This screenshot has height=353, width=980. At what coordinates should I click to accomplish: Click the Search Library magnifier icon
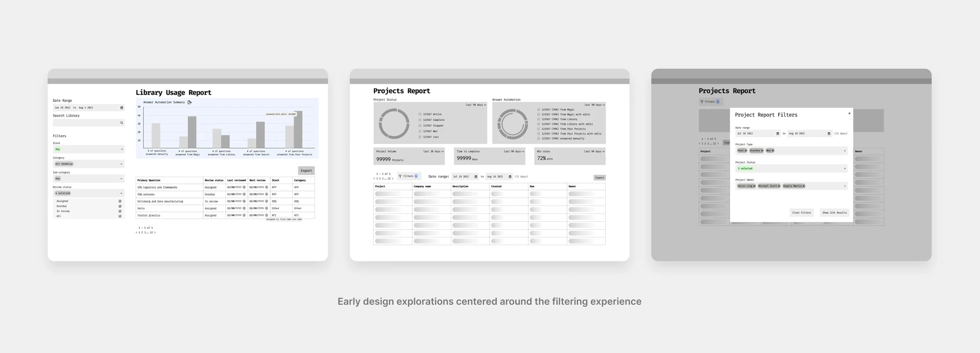(122, 123)
